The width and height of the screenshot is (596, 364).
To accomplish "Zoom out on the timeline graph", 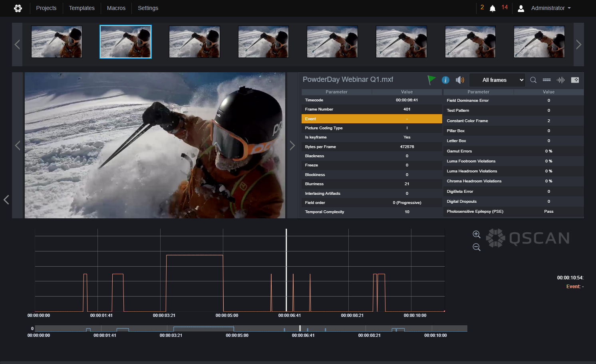I will click(x=477, y=247).
